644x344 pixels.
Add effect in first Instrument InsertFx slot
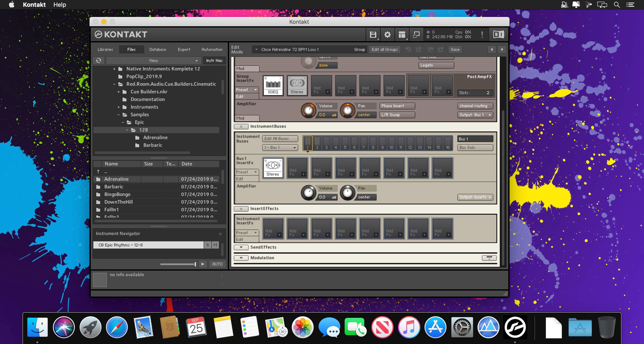coord(273,228)
